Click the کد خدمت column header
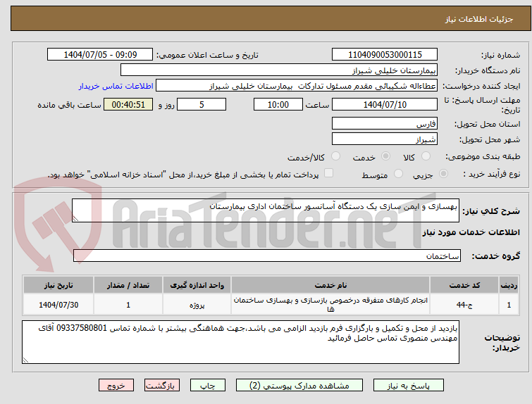The width and height of the screenshot is (532, 404). [464, 285]
